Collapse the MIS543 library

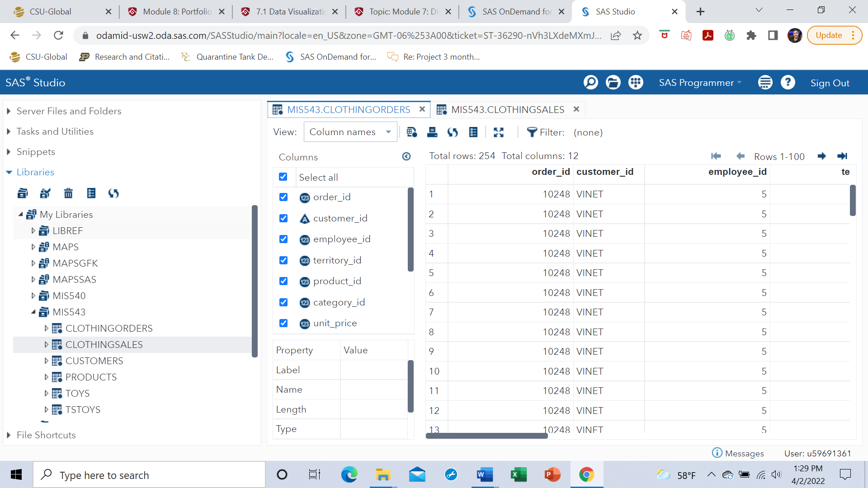(x=33, y=312)
